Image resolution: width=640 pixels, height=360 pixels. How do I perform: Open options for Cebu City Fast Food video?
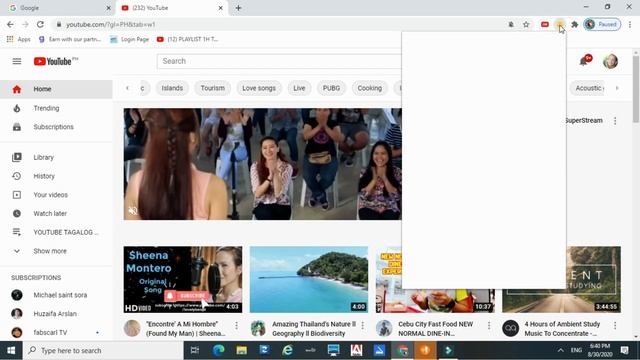click(489, 325)
